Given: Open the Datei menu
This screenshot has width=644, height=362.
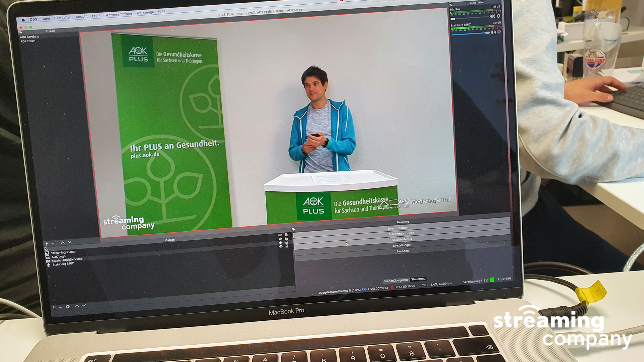Looking at the screenshot, I should (x=46, y=19).
